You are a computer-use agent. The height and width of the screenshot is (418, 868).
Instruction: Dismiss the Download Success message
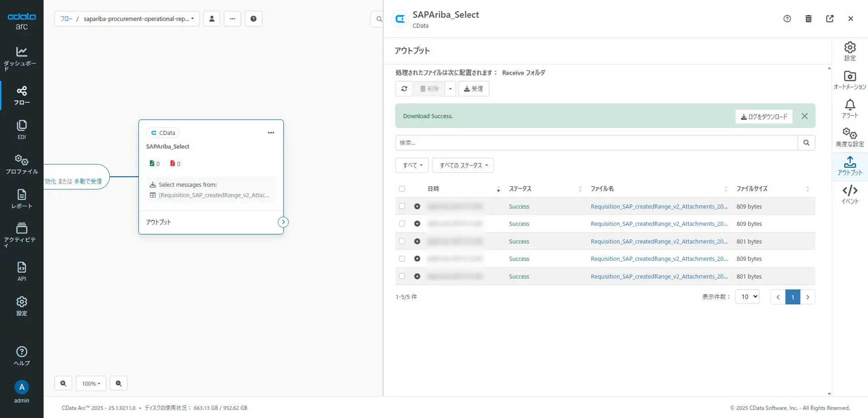click(x=804, y=116)
